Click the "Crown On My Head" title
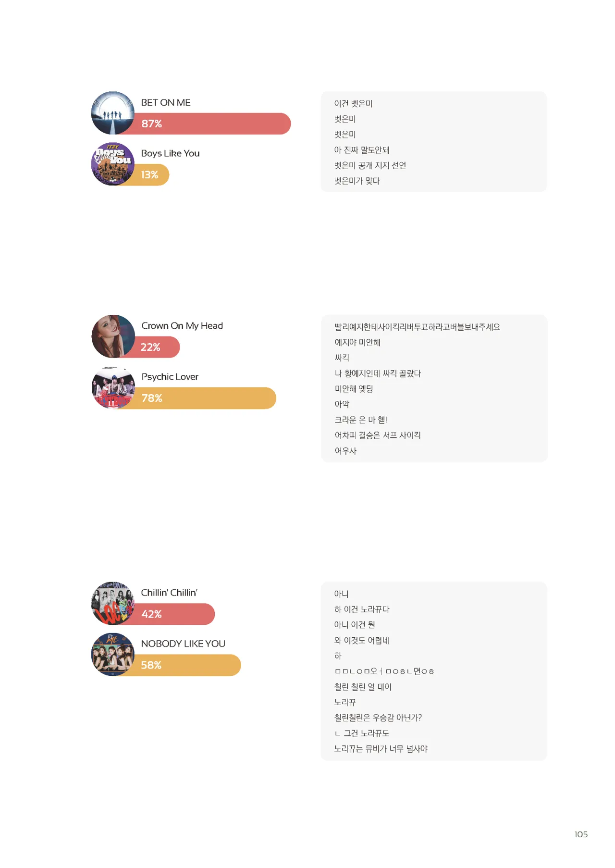Image resolution: width=615 pixels, height=868 pixels. click(182, 326)
